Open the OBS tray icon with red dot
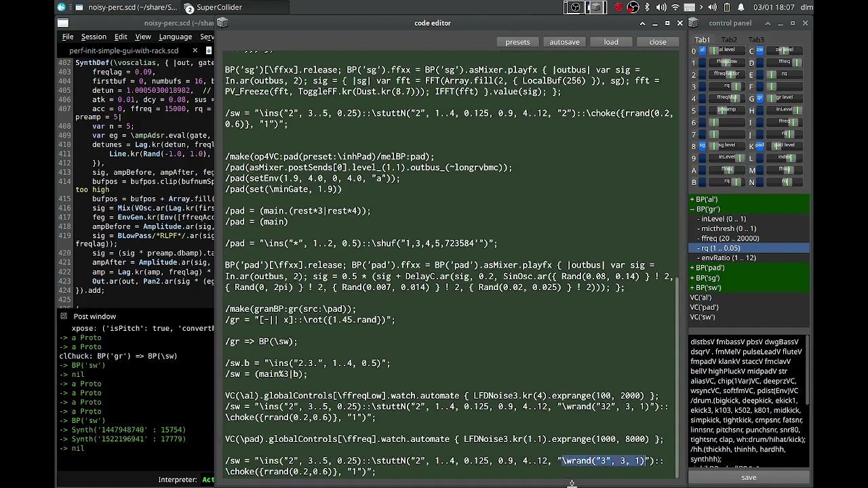Image resolution: width=868 pixels, height=488 pixels. click(633, 7)
